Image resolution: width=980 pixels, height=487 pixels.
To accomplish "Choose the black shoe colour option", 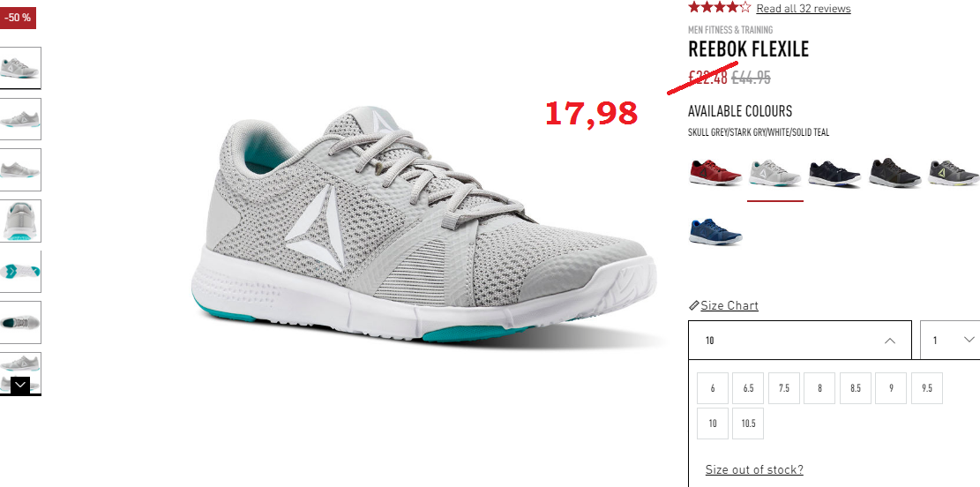I will coord(894,173).
